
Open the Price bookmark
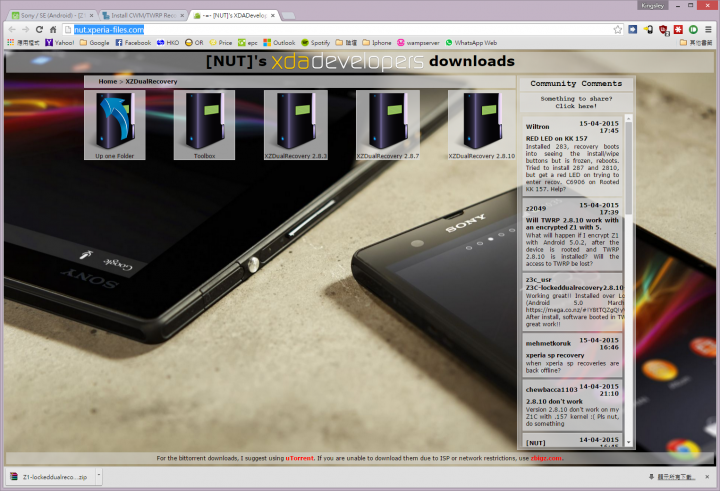coord(221,43)
